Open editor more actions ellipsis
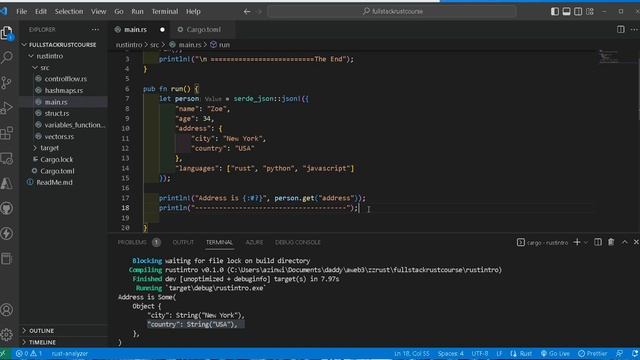This screenshot has width=640, height=360. coord(634,29)
